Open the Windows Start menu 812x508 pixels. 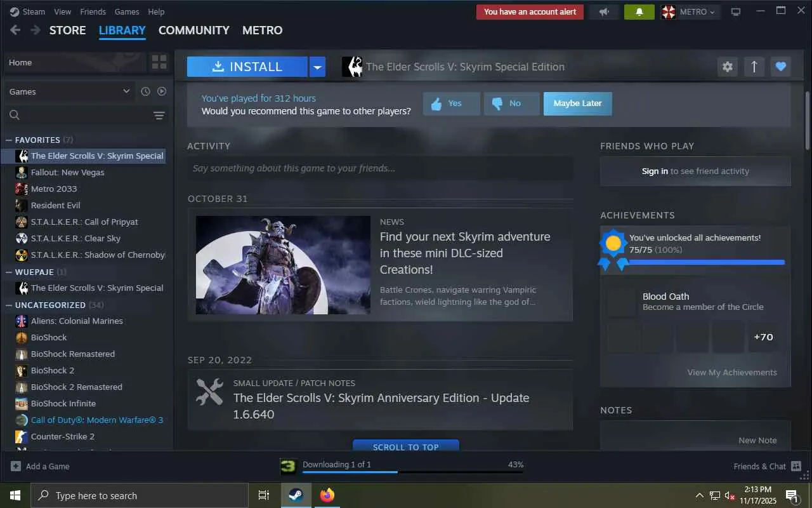15,495
